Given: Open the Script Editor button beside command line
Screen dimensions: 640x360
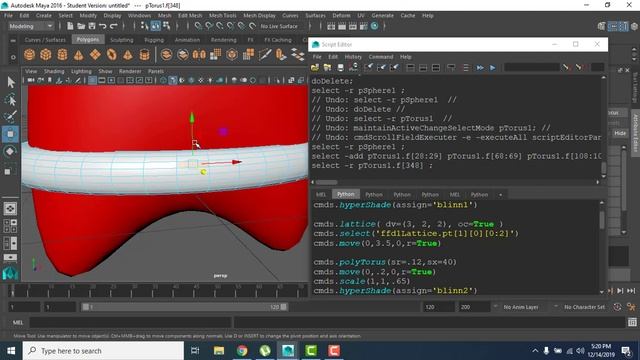Looking at the screenshot, I should tap(632, 322).
